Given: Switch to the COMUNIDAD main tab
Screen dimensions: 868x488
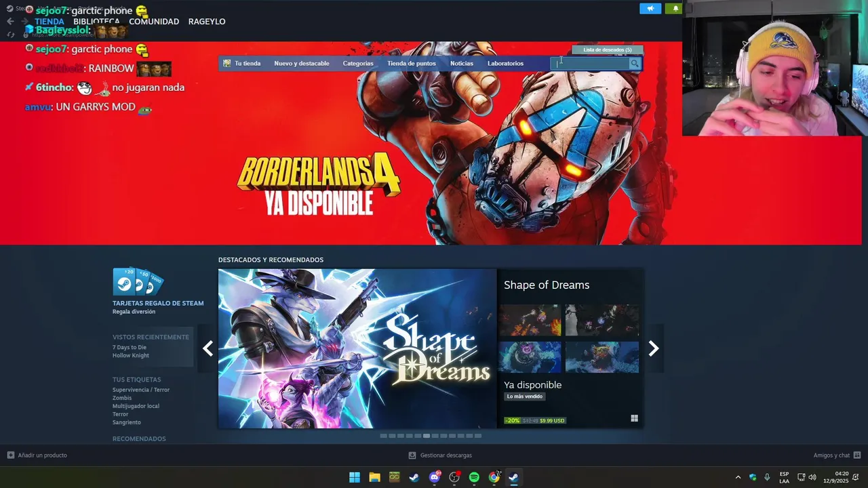Looking at the screenshot, I should [x=154, y=22].
